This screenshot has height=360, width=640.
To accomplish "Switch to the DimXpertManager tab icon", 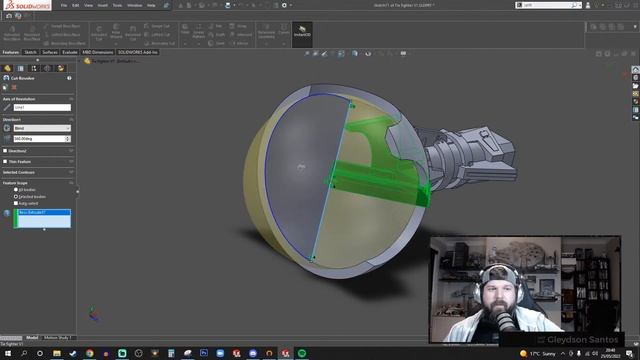I will [x=47, y=68].
